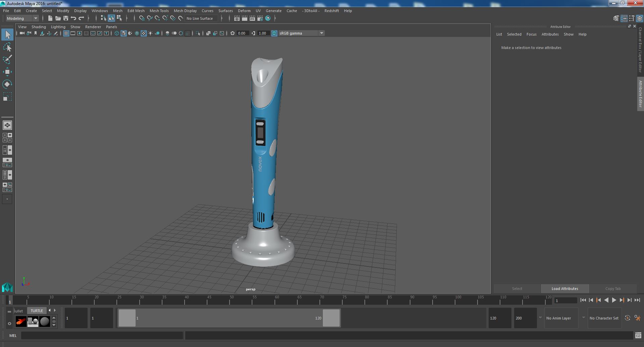Select the arrow Select tool
This screenshot has height=347, width=644.
[7, 35]
